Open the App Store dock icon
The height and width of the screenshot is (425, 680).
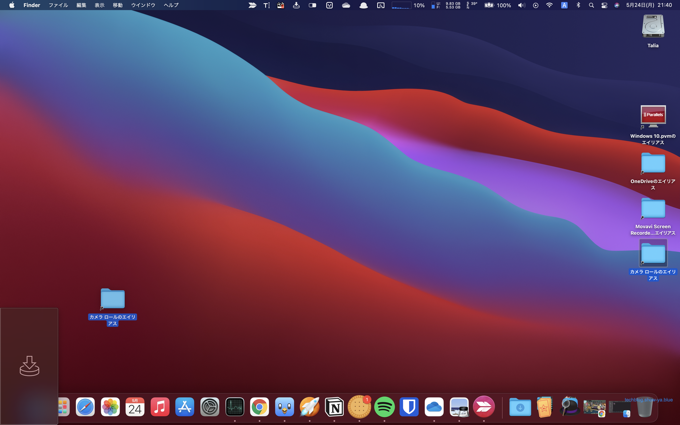pos(185,407)
